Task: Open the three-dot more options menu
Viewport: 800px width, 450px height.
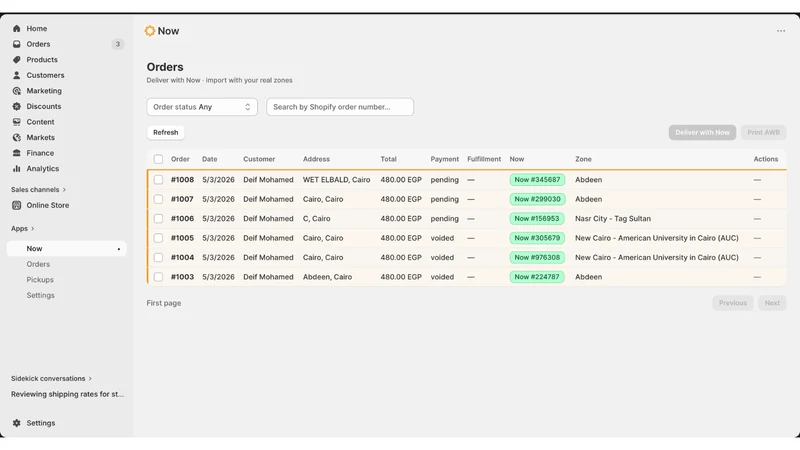Action: 781,31
